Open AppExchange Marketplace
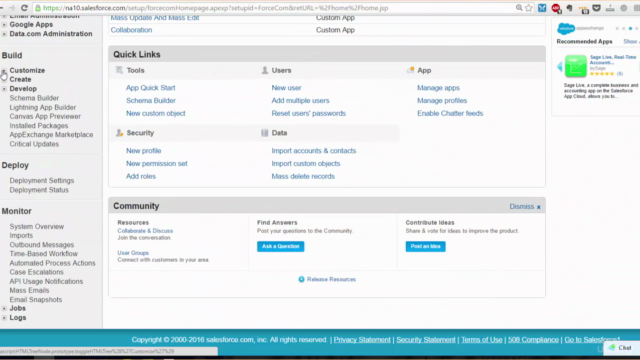Image resolution: width=640 pixels, height=360 pixels. tap(51, 135)
